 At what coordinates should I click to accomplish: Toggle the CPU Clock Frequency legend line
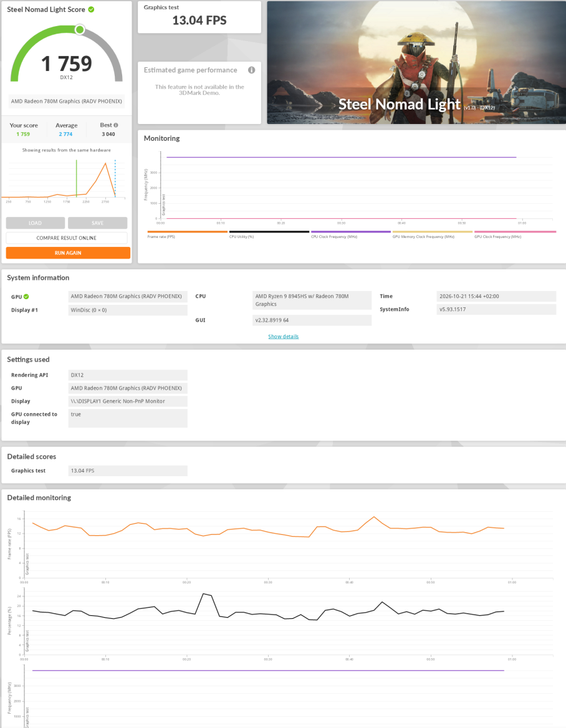pyautogui.click(x=350, y=234)
